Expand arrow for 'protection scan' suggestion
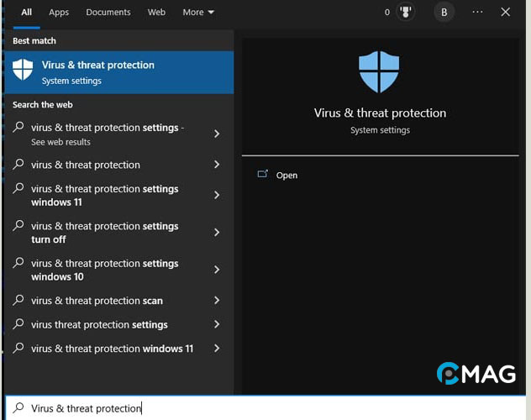This screenshot has height=420, width=531. click(x=217, y=301)
